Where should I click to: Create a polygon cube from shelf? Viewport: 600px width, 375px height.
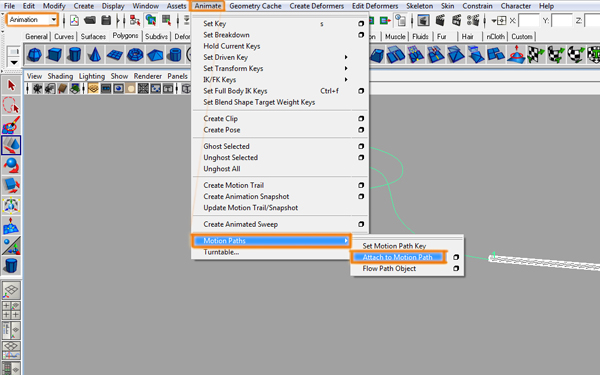pyautogui.click(x=55, y=55)
